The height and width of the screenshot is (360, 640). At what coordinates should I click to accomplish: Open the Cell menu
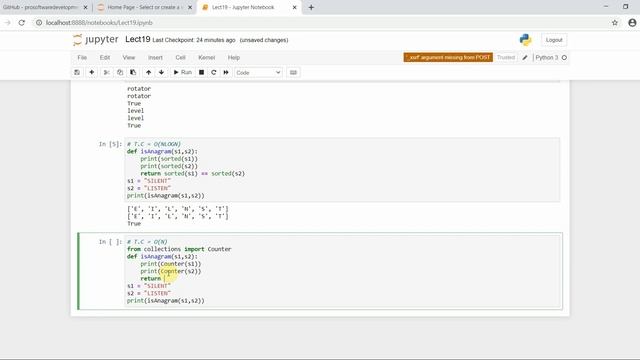(x=180, y=58)
